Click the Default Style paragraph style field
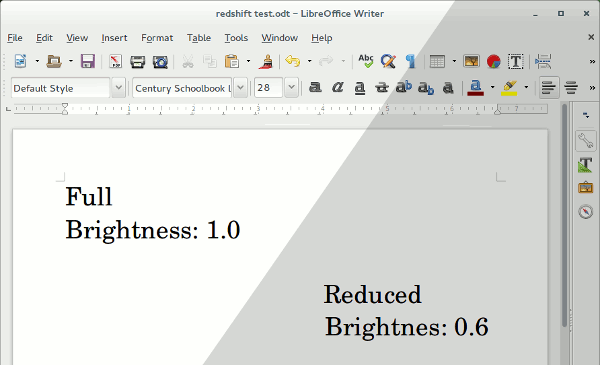 pyautogui.click(x=60, y=88)
